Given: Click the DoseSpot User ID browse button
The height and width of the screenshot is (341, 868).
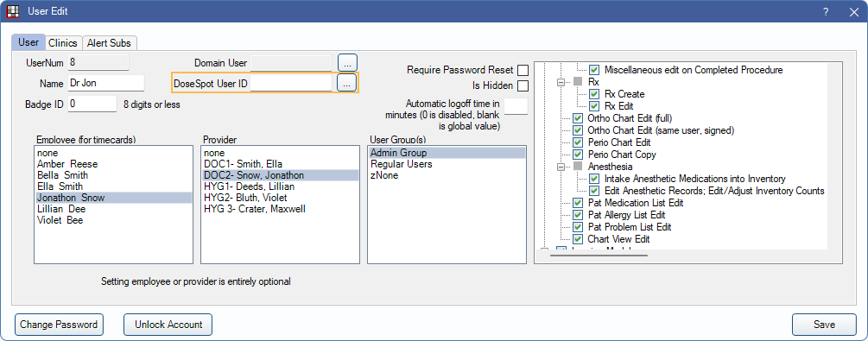Looking at the screenshot, I should click(346, 84).
